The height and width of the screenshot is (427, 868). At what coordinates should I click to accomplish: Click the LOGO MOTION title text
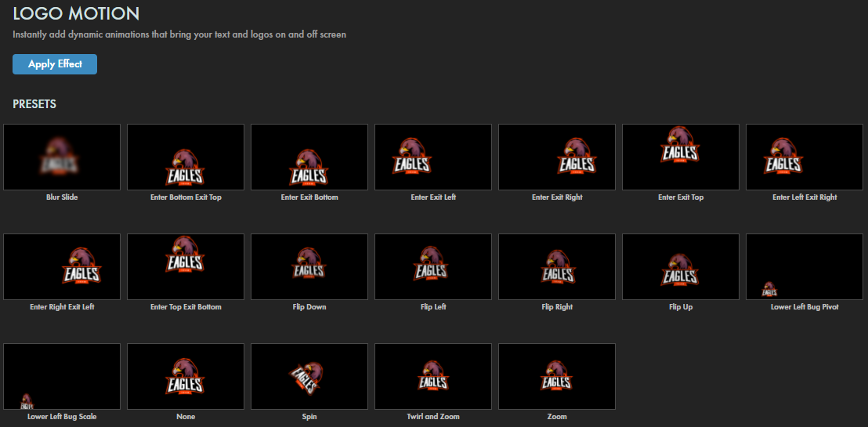pos(76,14)
